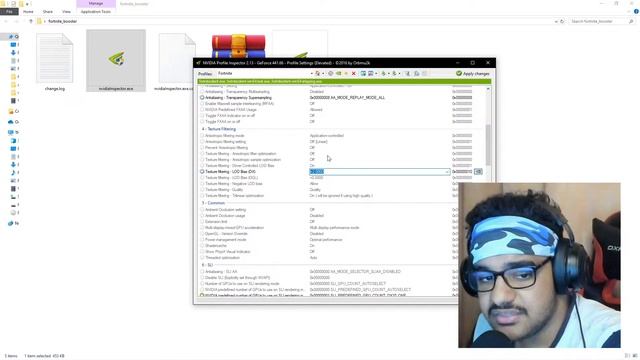Click the Inspector settings list scrollbar thumb
Screen dimensions: 640x360
click(488, 145)
